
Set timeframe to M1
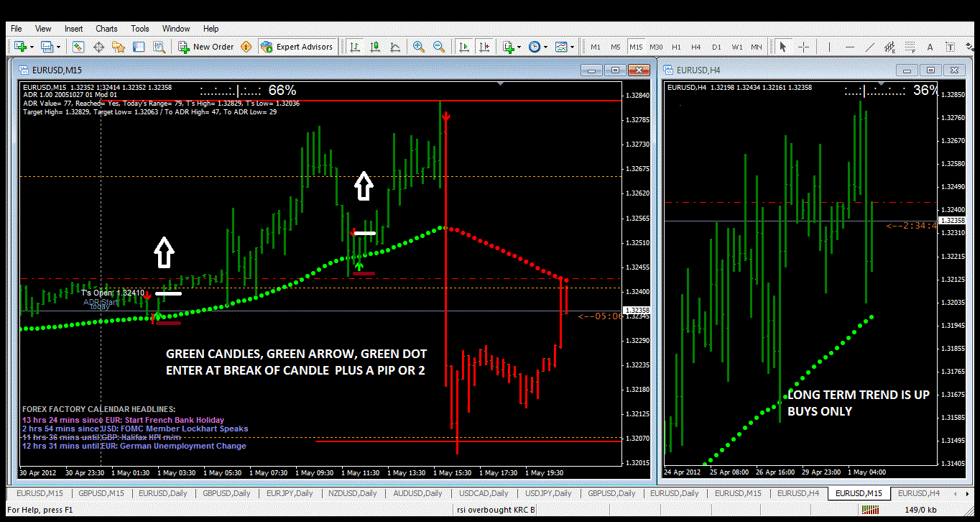pyautogui.click(x=596, y=47)
